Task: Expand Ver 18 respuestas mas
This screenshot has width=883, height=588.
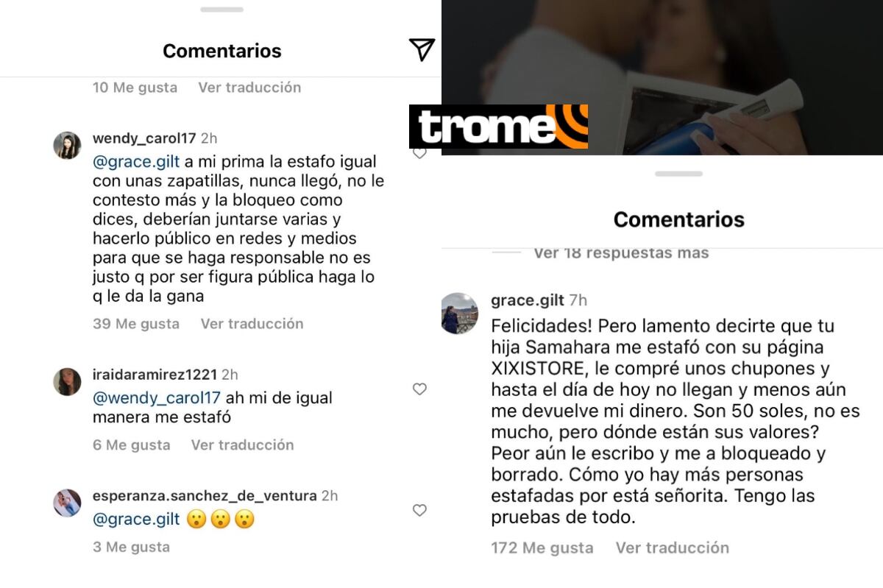Action: coord(621,253)
